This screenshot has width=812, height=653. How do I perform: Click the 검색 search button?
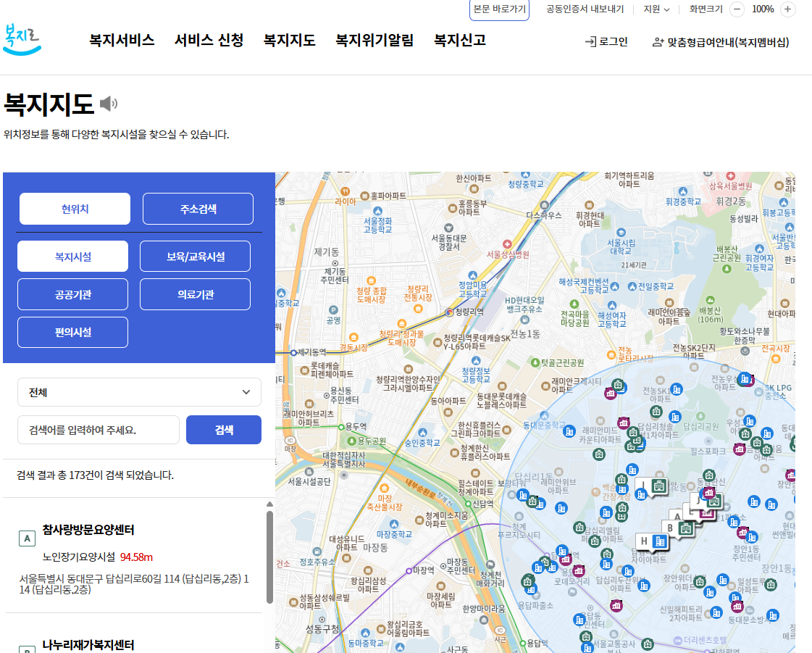[x=224, y=429]
